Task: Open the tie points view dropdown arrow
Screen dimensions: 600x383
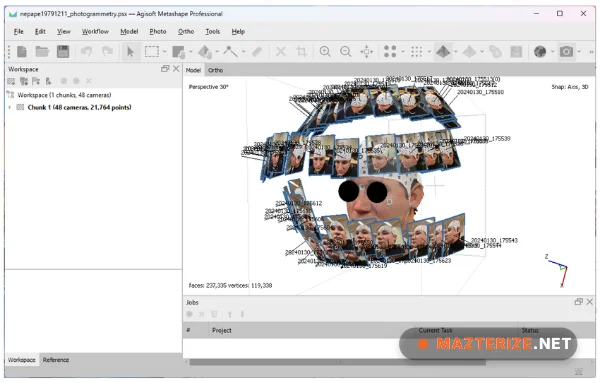Action: click(x=403, y=51)
